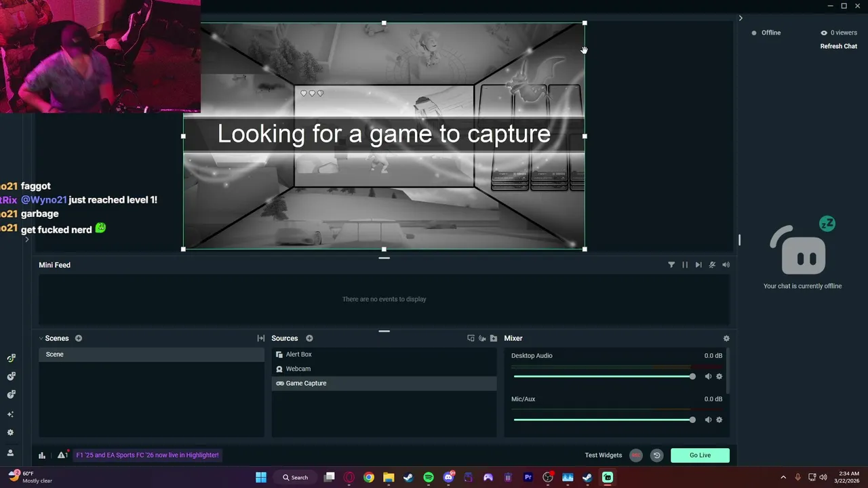The image size is (868, 488).
Task: Adjust the Desktop Audio volume slider
Action: (x=603, y=376)
